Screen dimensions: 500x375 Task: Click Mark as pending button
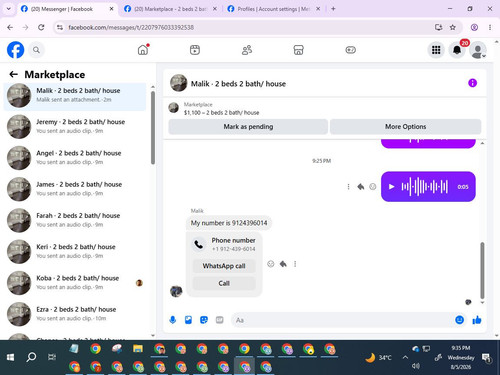click(x=248, y=127)
